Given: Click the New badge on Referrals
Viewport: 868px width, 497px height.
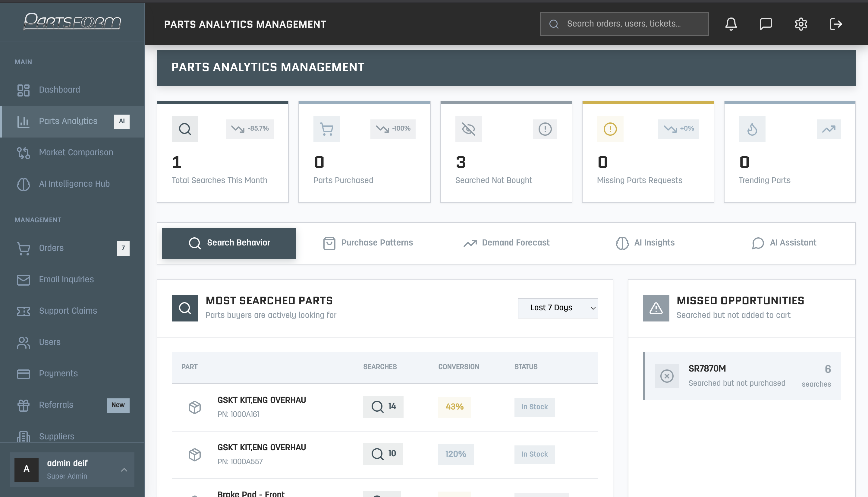Looking at the screenshot, I should pyautogui.click(x=118, y=406).
